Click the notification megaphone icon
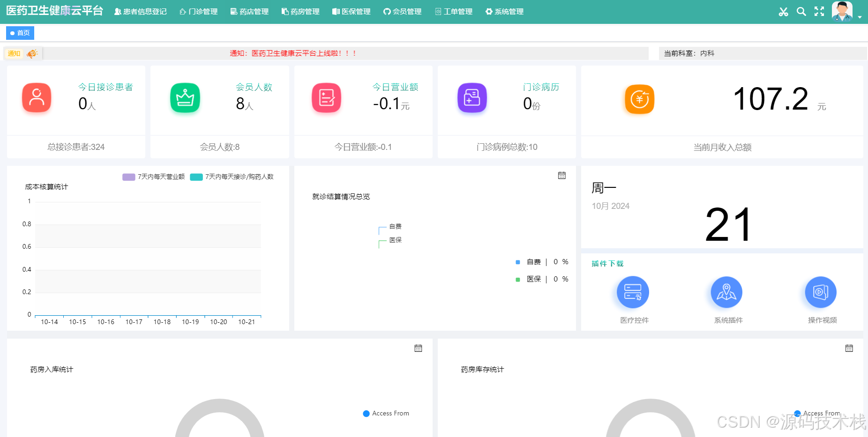This screenshot has width=868, height=437. 32,53
